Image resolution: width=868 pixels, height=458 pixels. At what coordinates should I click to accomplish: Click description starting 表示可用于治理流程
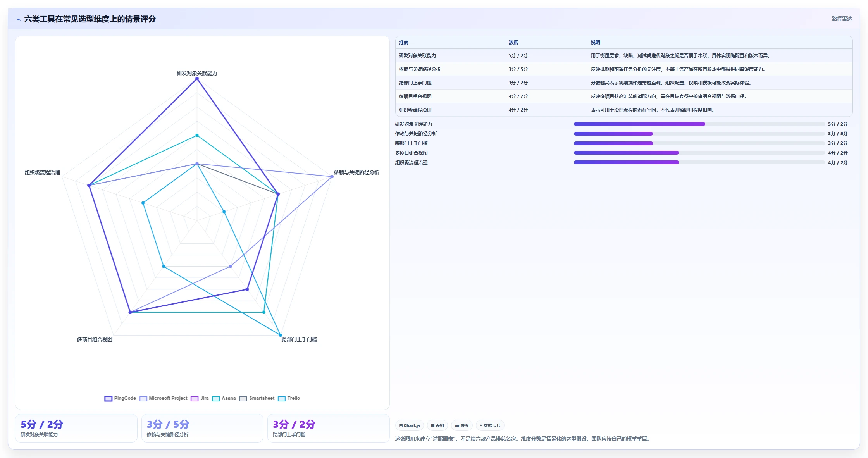(x=653, y=110)
